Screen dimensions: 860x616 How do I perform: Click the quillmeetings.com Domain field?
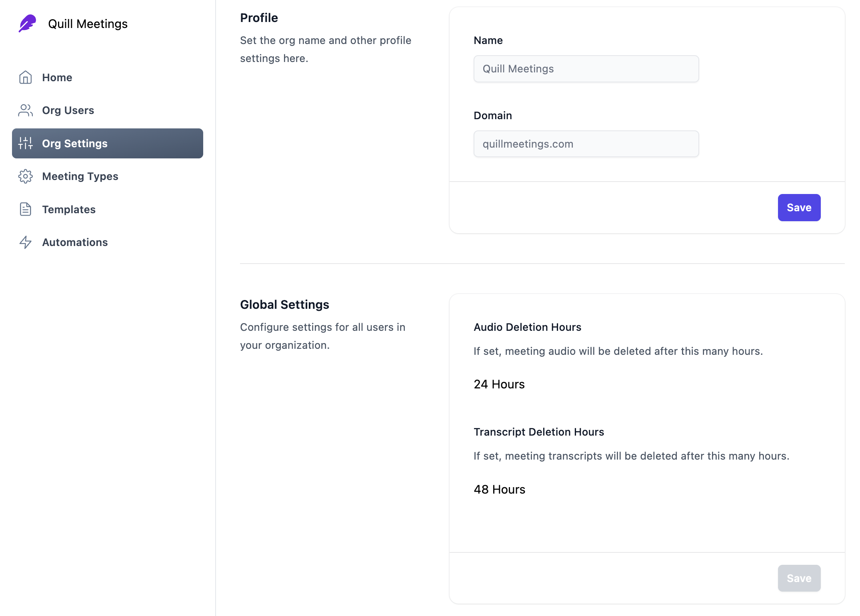click(x=586, y=144)
